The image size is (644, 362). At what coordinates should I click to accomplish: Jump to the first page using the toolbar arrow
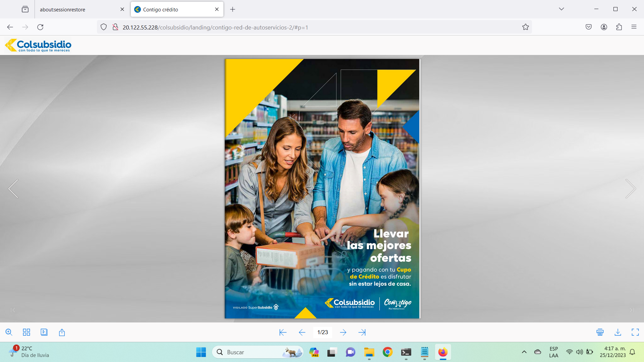283,332
